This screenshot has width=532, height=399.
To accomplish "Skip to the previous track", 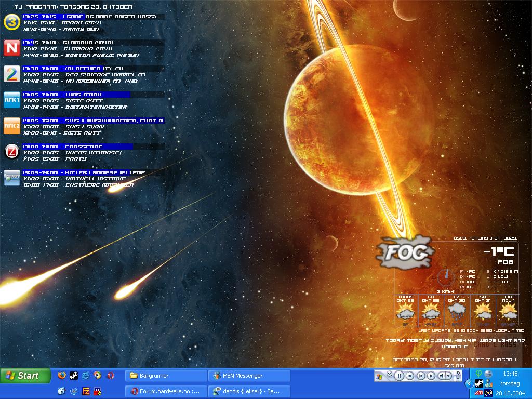I will click(421, 376).
